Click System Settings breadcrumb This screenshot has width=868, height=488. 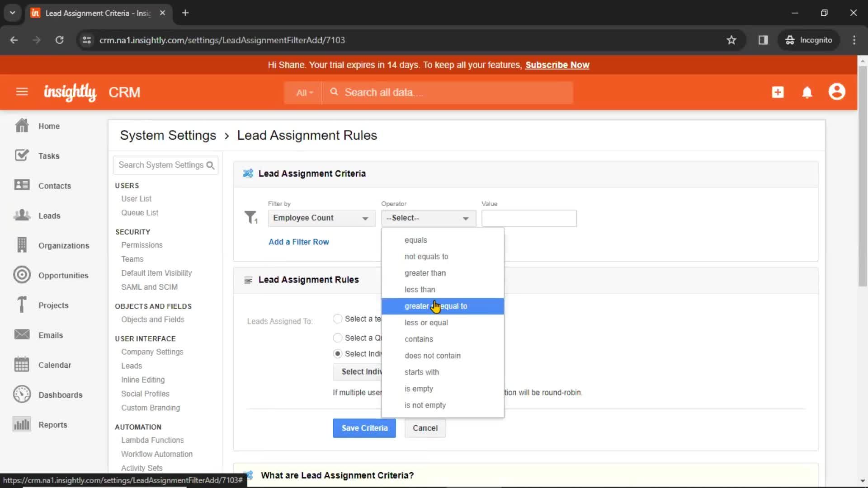pyautogui.click(x=168, y=136)
